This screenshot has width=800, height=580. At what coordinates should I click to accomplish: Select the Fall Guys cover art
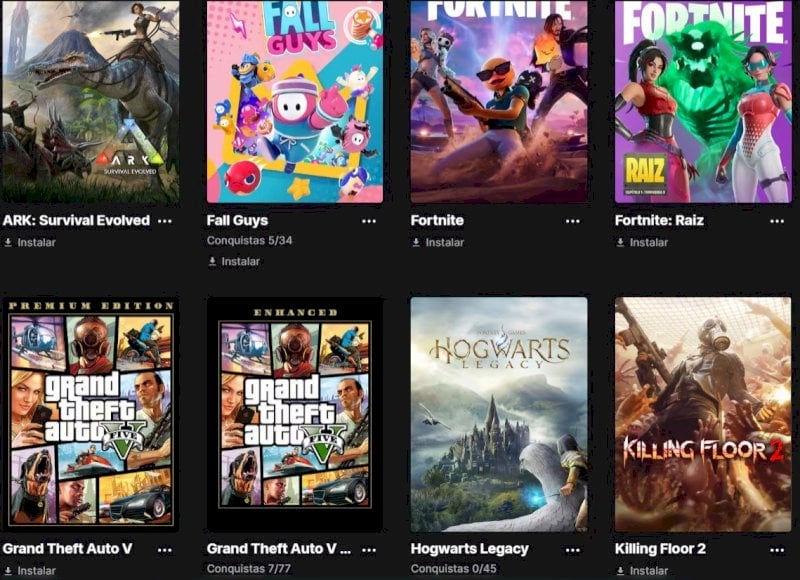(x=295, y=102)
